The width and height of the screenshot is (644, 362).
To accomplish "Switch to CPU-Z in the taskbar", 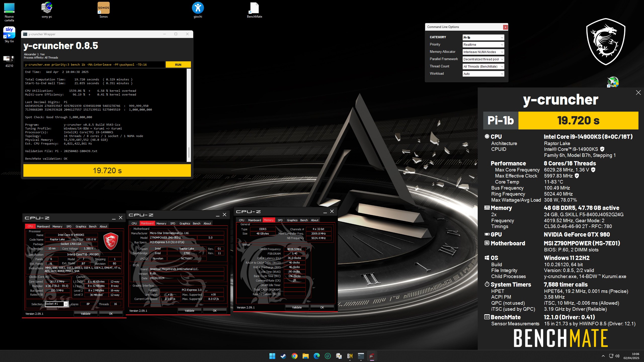I will [372, 356].
